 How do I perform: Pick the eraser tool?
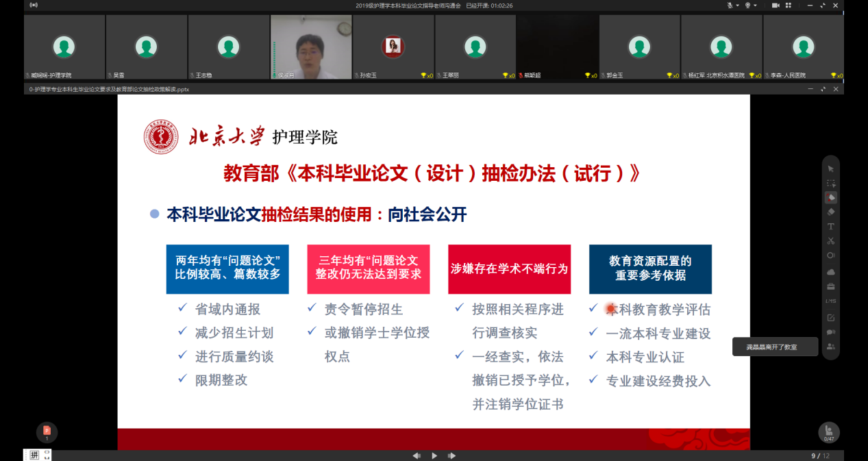[830, 212]
